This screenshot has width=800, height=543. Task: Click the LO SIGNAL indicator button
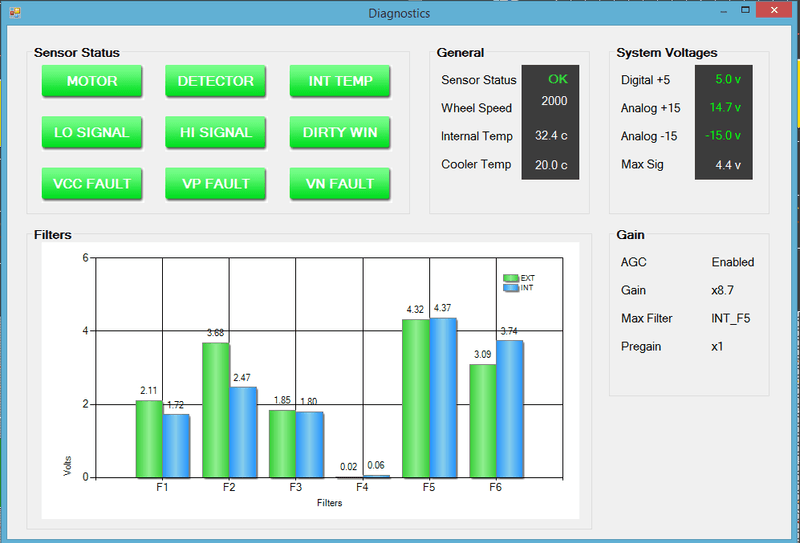click(92, 132)
